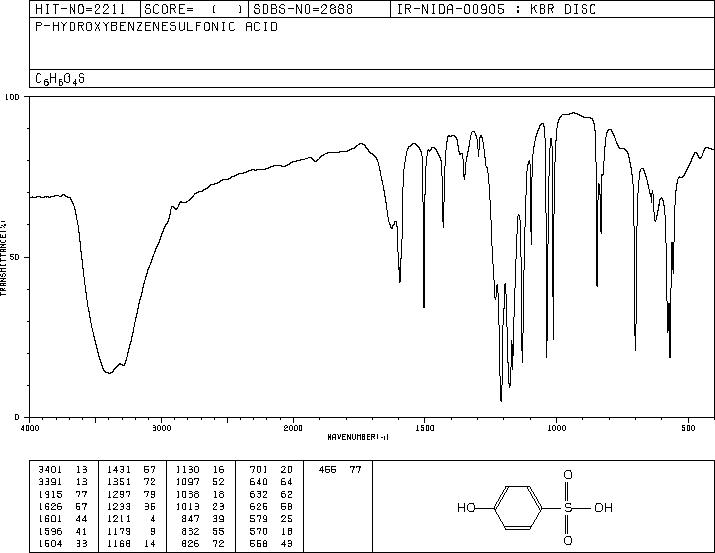Click the 466 peak entry in last column
This screenshot has height=553, width=715.
coord(340,470)
